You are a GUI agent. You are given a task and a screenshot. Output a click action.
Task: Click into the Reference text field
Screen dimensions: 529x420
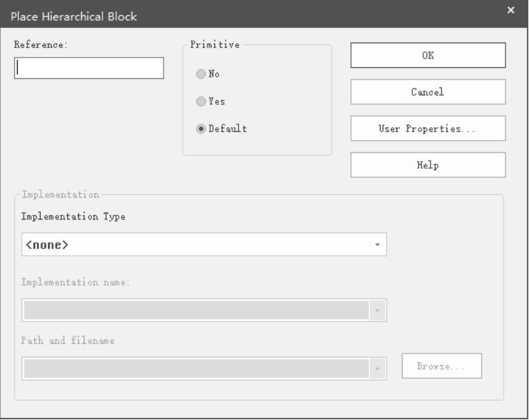[89, 68]
